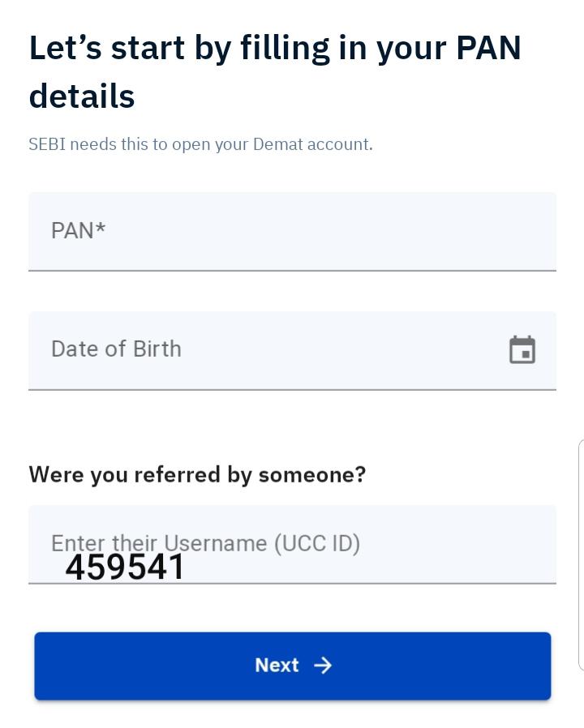Click the word 'details' in the heading
This screenshot has height=728, width=584.
click(82, 96)
